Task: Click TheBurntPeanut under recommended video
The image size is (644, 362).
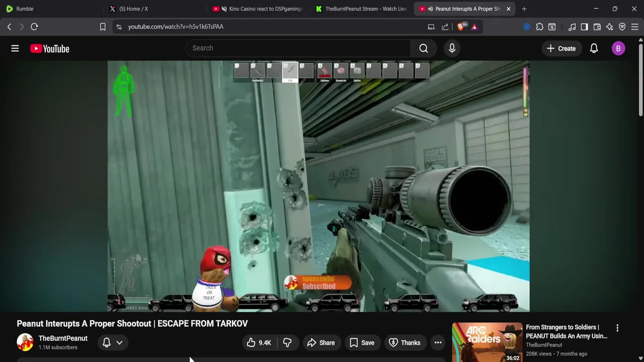Action: pyautogui.click(x=544, y=345)
